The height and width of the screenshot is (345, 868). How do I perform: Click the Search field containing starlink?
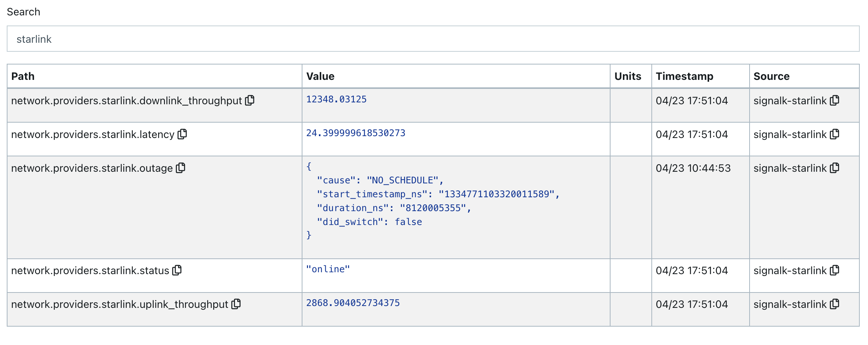tap(433, 39)
